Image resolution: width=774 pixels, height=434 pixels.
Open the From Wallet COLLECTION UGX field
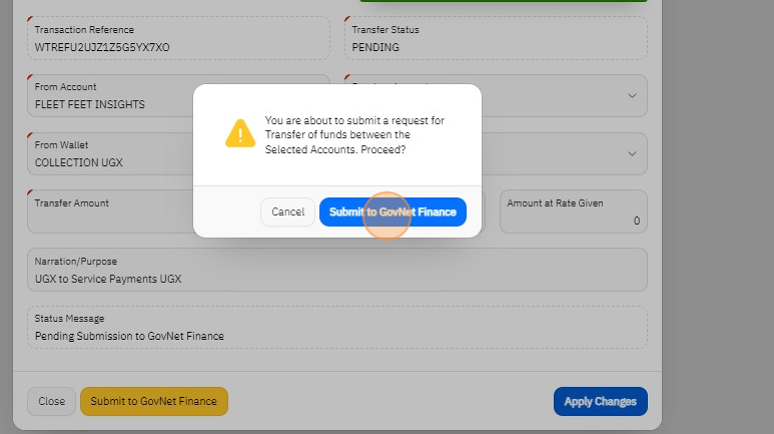pyautogui.click(x=110, y=154)
